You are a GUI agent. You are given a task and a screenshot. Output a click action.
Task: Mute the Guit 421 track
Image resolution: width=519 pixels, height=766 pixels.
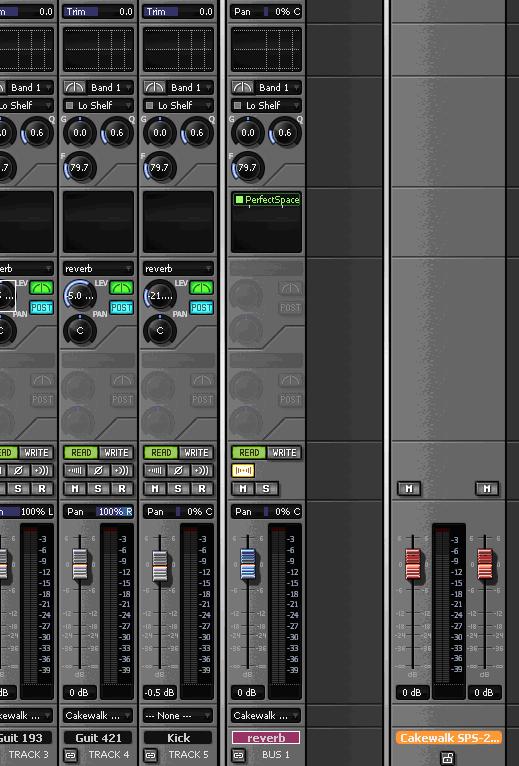75,489
